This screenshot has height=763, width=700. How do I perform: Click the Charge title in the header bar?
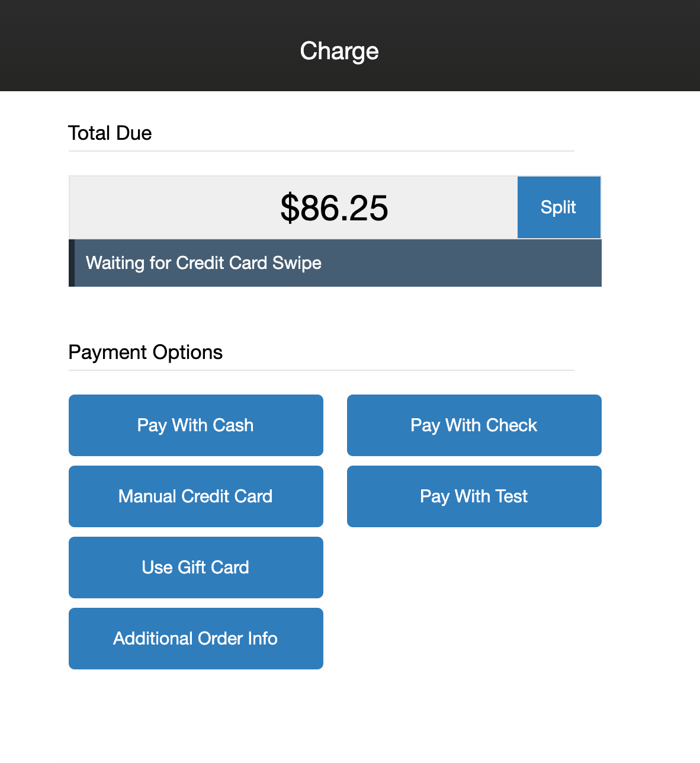339,51
